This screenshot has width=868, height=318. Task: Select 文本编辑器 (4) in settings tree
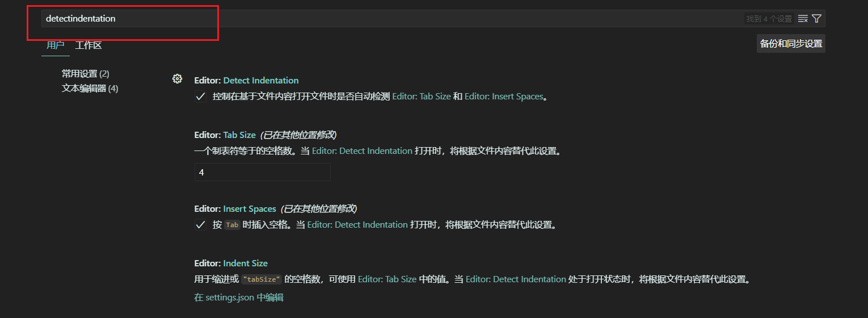90,89
